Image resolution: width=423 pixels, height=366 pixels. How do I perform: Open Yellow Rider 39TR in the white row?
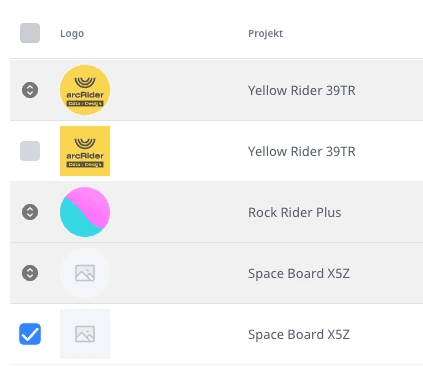[x=302, y=151]
